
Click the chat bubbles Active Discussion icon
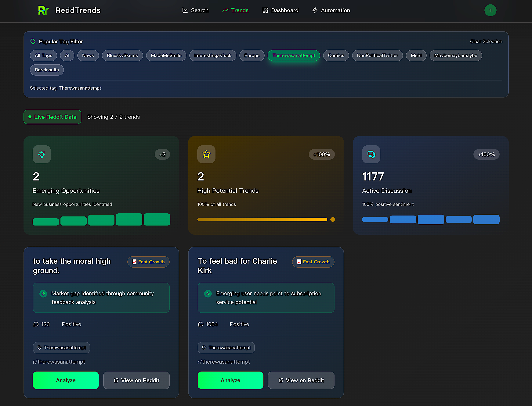[371, 154]
